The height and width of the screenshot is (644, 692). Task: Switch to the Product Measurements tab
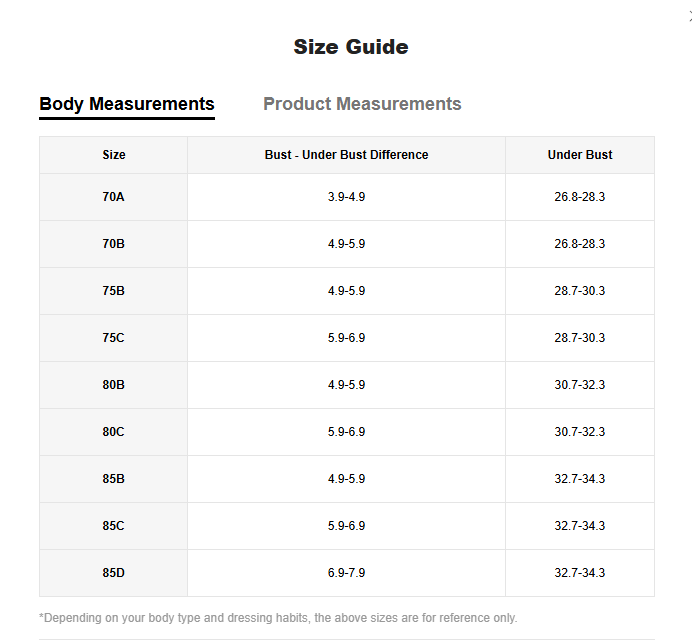(362, 104)
